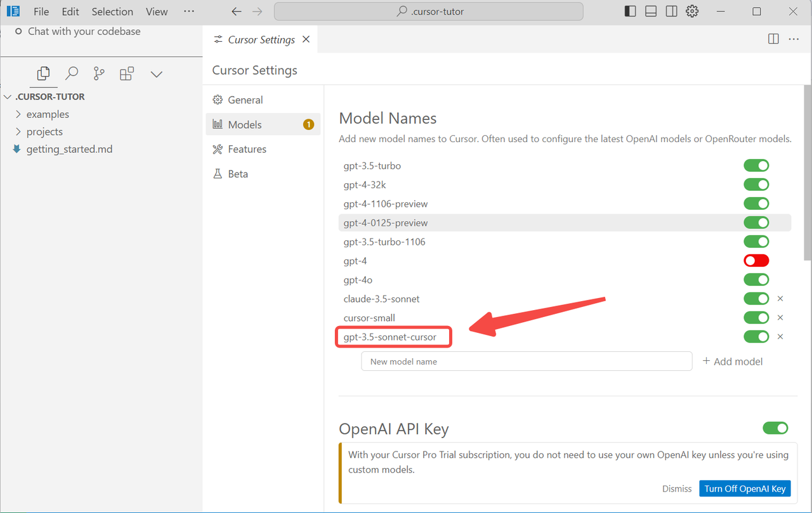The width and height of the screenshot is (812, 513).
Task: Click the New model name field
Action: [x=527, y=361]
